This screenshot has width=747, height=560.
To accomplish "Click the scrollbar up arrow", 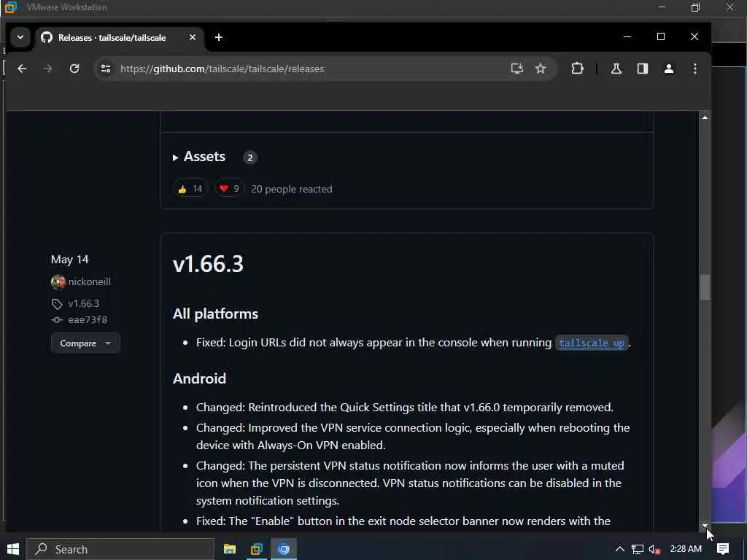I will pyautogui.click(x=705, y=117).
